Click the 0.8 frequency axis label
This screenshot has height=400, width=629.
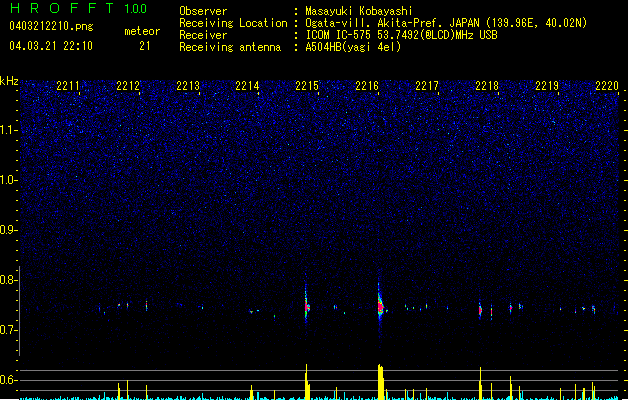[x=8, y=280]
